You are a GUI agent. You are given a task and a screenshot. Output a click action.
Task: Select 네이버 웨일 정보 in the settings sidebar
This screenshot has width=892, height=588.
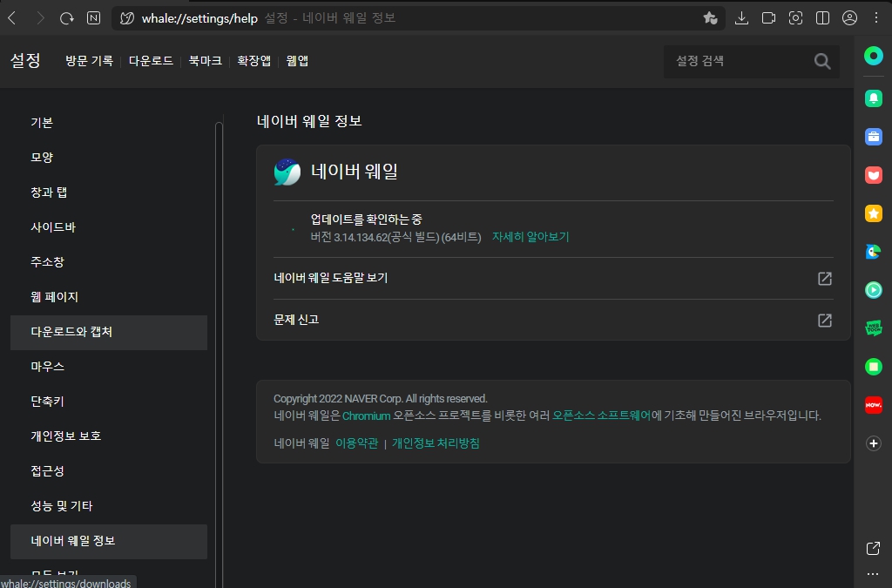pyautogui.click(x=109, y=541)
